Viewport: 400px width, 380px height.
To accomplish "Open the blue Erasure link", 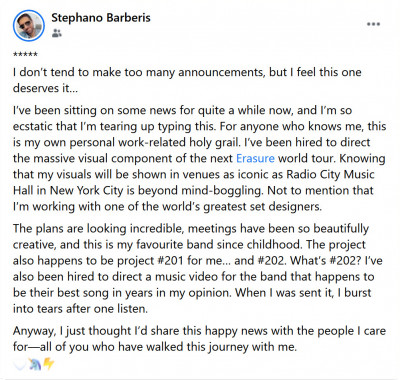I will [255, 158].
